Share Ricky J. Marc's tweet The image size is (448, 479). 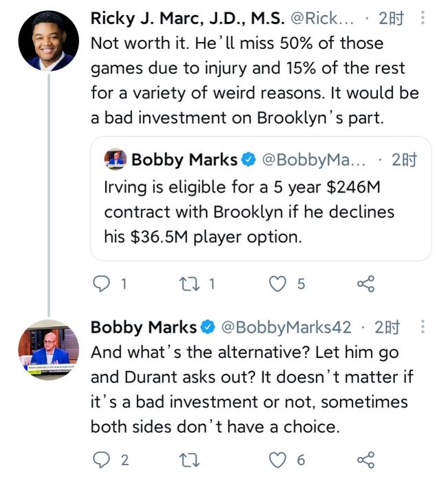coord(365,284)
